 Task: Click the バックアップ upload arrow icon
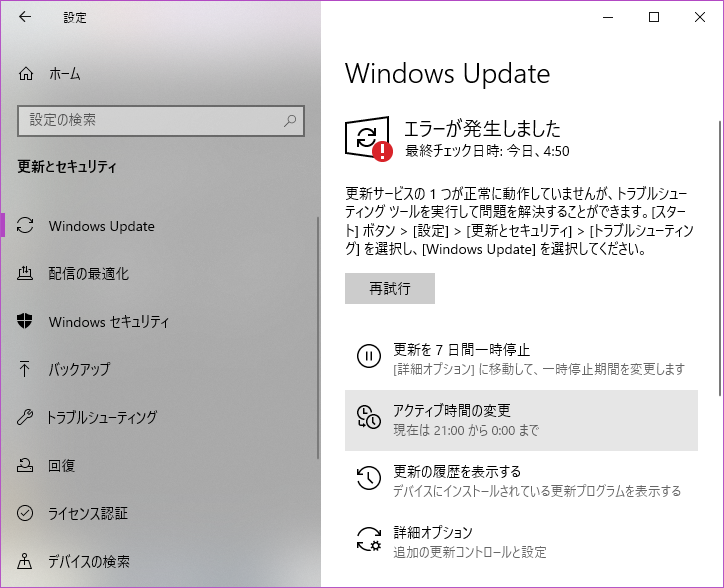click(x=24, y=369)
